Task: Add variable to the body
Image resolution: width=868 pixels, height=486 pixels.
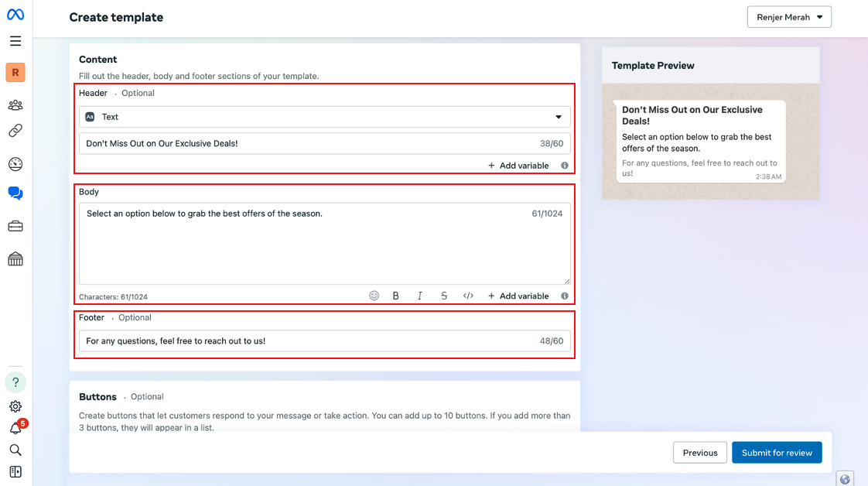Action: [518, 296]
